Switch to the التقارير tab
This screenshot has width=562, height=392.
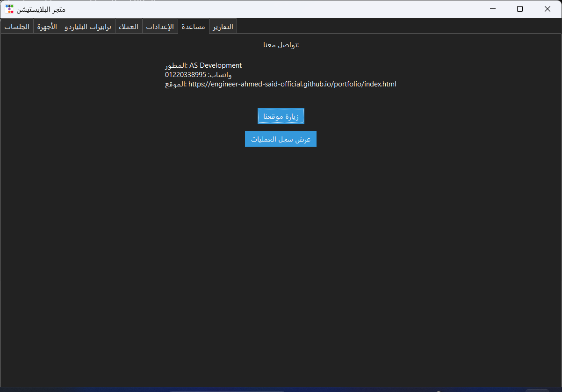(x=223, y=27)
